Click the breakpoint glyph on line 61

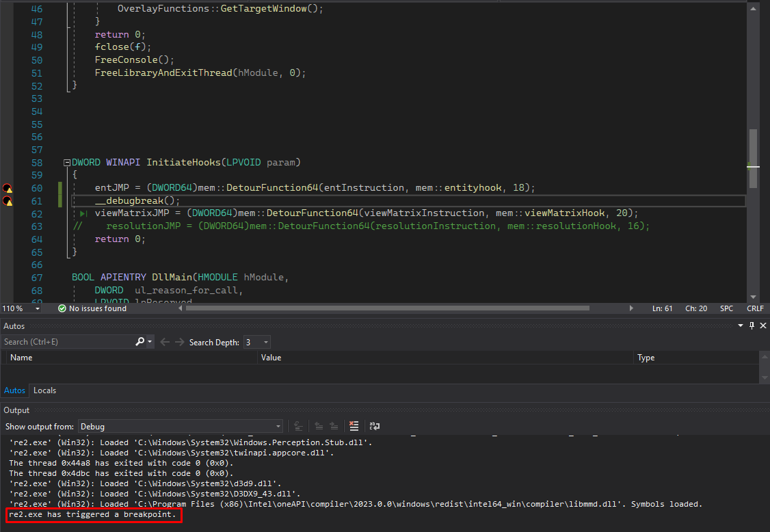pyautogui.click(x=8, y=201)
